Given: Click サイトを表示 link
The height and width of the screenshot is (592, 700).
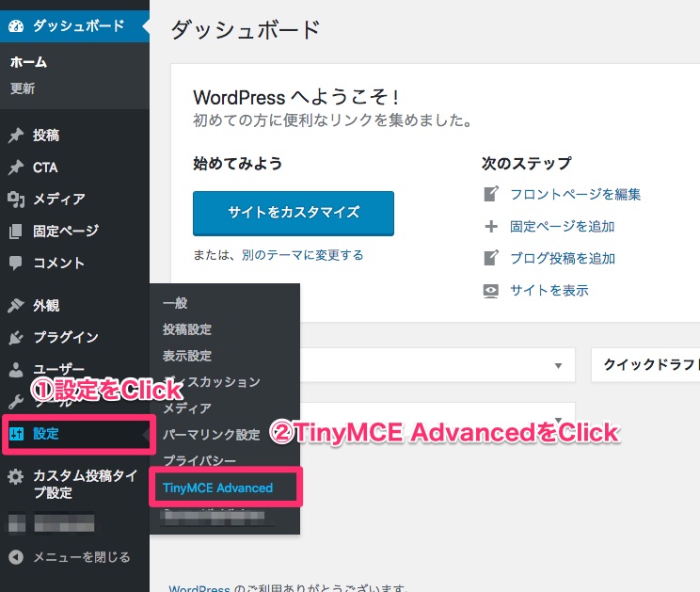Looking at the screenshot, I should [549, 291].
